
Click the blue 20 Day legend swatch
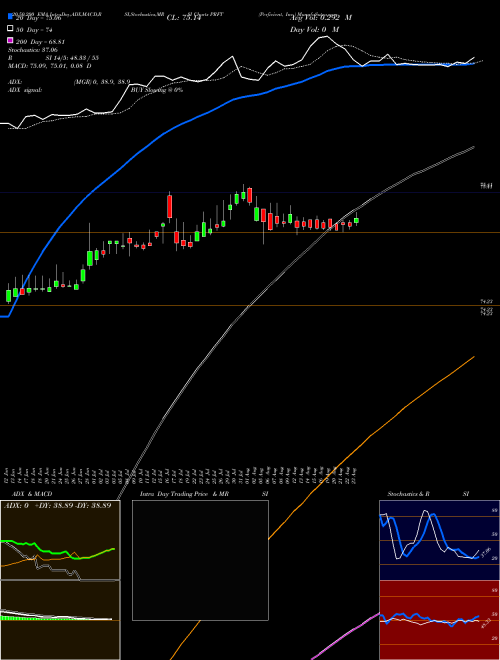(10, 16)
